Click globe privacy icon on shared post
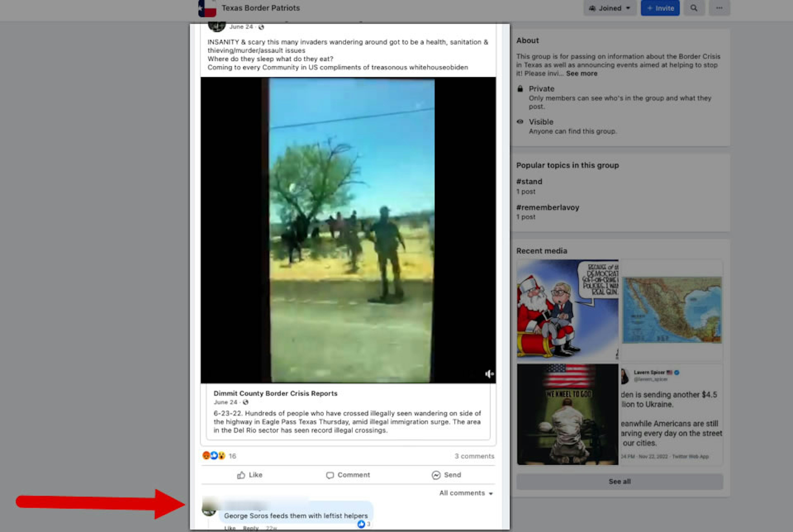This screenshot has height=532, width=793. pyautogui.click(x=246, y=402)
